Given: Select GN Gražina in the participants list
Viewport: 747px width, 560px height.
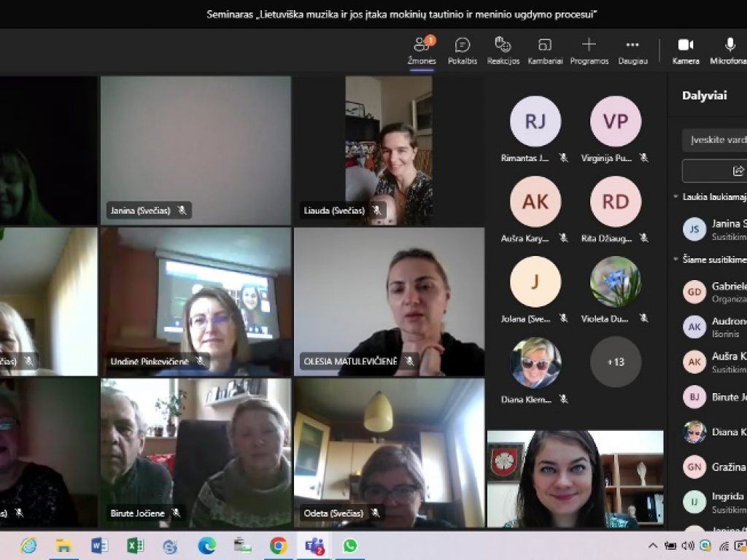Looking at the screenshot, I should [x=714, y=467].
